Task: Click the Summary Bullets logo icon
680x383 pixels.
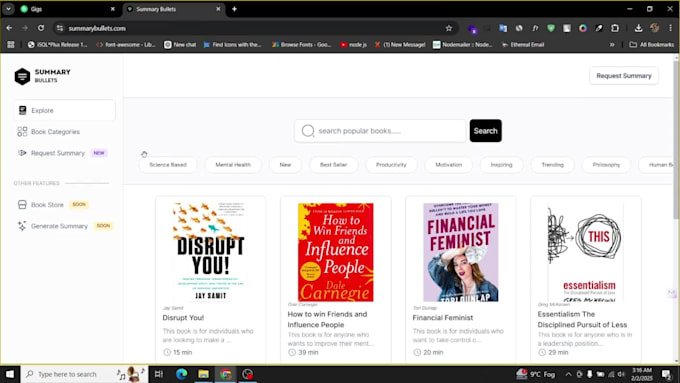Action: point(22,76)
